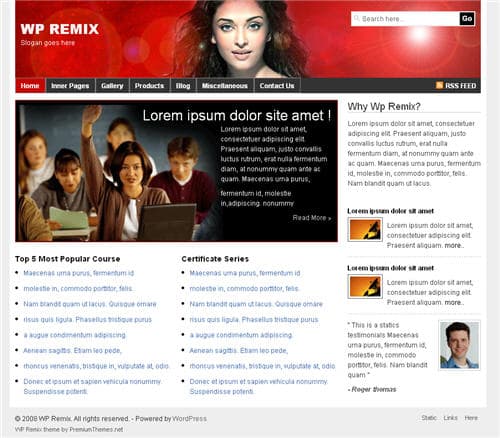Click the first 'Lorem ipsum dolor sit amet' sidebar heading

(390, 211)
